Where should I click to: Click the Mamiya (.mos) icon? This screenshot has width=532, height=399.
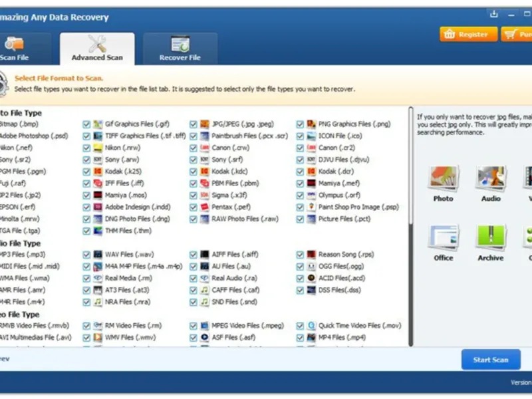click(98, 196)
